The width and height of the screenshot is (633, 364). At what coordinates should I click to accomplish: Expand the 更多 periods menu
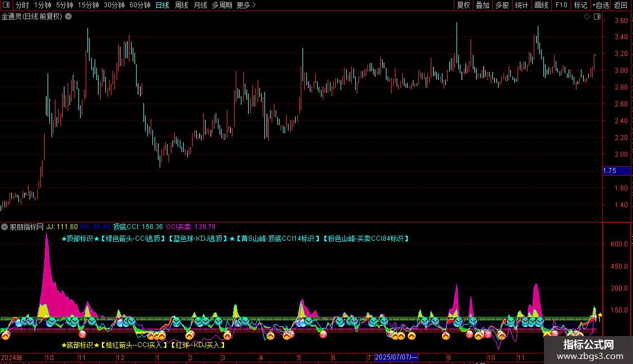(x=246, y=5)
